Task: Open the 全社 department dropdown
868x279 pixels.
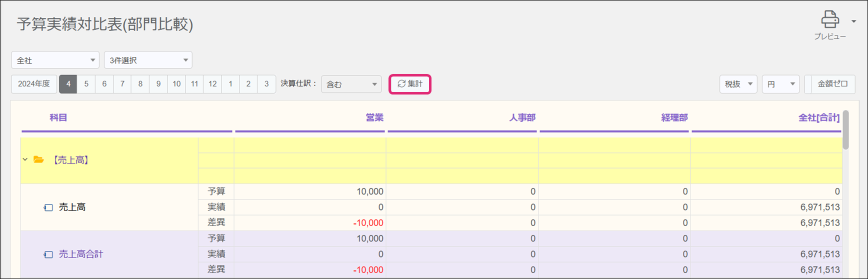Action: point(55,60)
